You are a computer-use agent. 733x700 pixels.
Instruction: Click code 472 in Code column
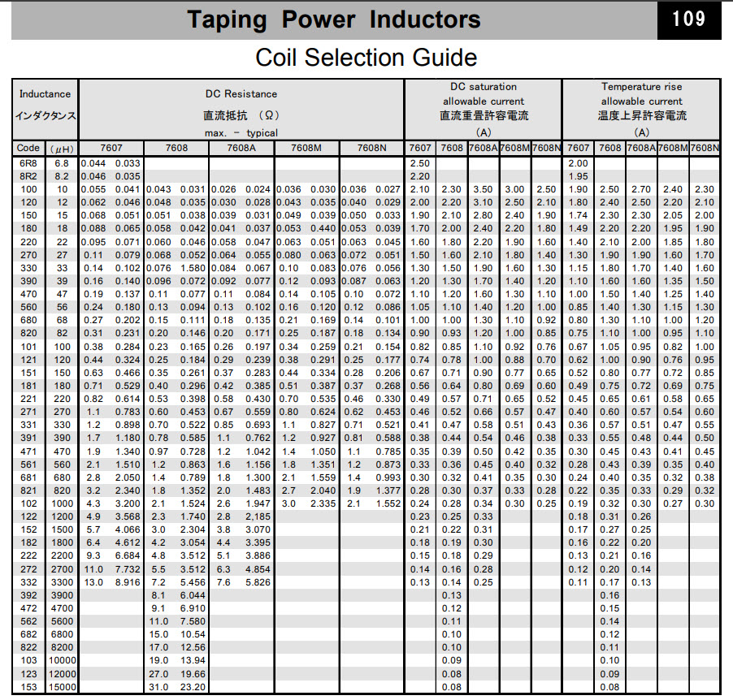(28, 607)
